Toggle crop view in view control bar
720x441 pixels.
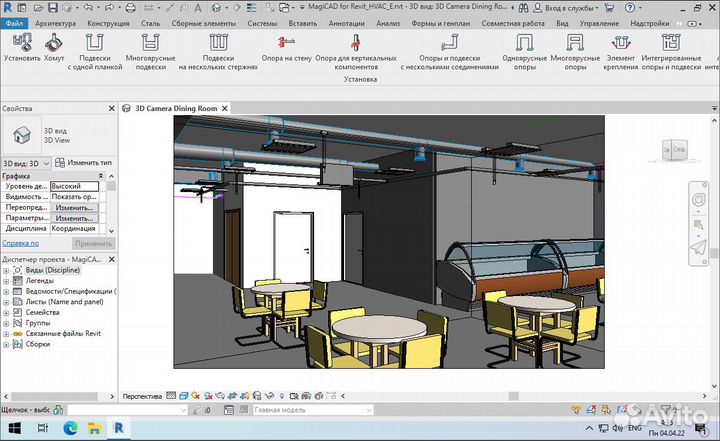click(x=232, y=396)
